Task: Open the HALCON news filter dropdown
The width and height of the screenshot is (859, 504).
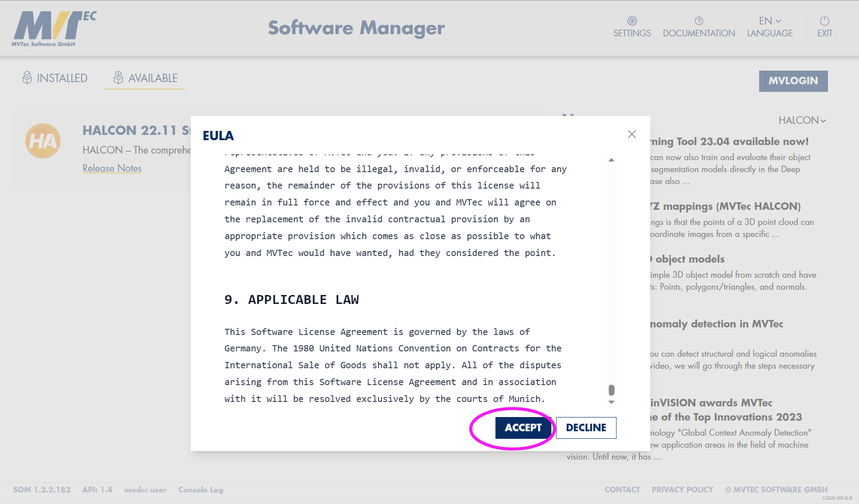Action: [x=802, y=120]
